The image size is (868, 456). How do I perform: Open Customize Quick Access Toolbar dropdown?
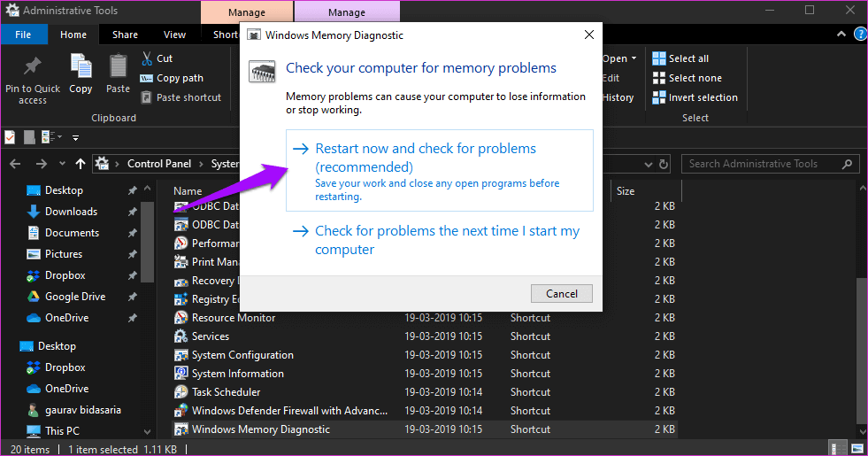pos(75,137)
